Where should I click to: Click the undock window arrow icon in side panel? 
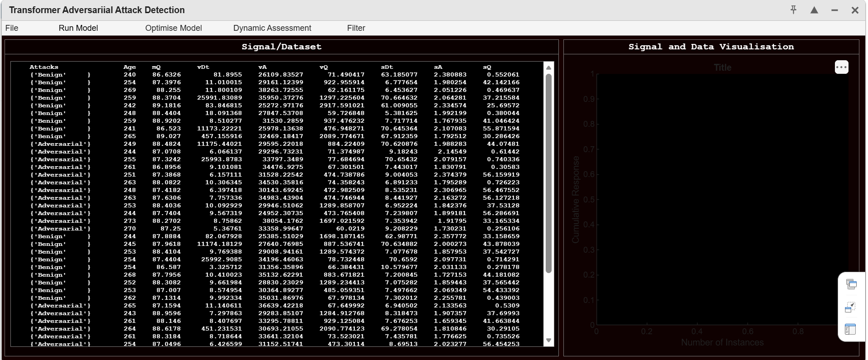[x=851, y=307]
